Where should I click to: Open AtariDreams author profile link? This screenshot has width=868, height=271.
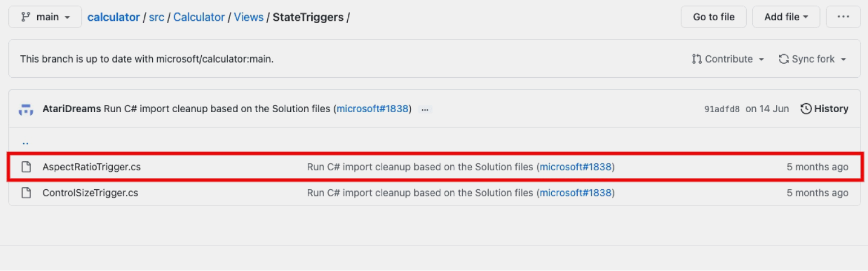72,109
